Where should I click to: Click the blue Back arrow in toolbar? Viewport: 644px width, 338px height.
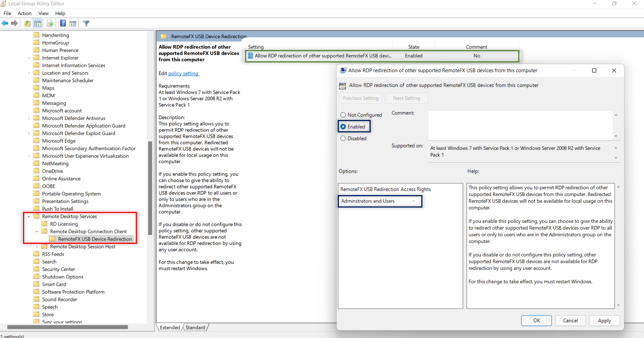(x=5, y=23)
